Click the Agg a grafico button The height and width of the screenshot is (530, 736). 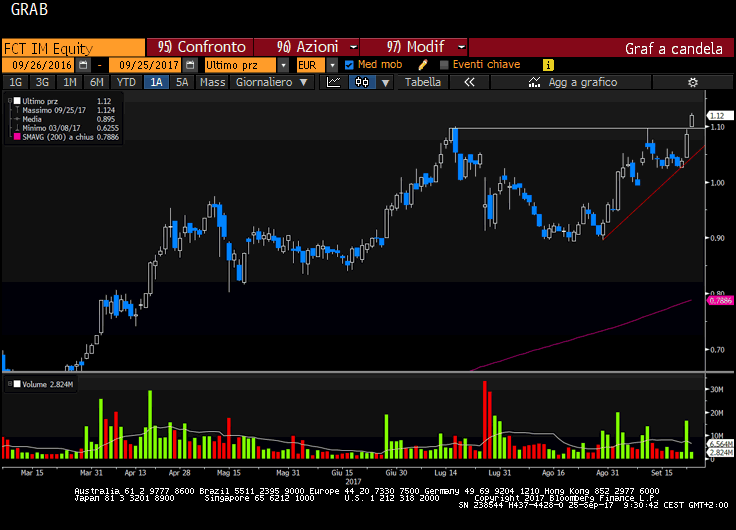582,83
